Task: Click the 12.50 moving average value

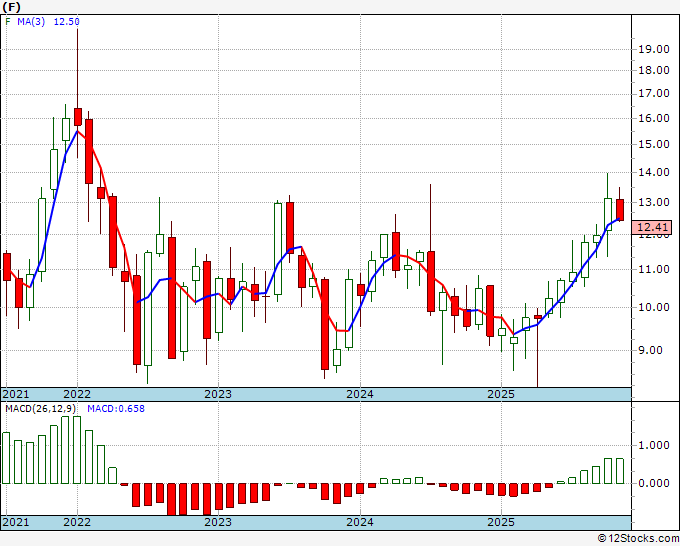Action: point(66,22)
